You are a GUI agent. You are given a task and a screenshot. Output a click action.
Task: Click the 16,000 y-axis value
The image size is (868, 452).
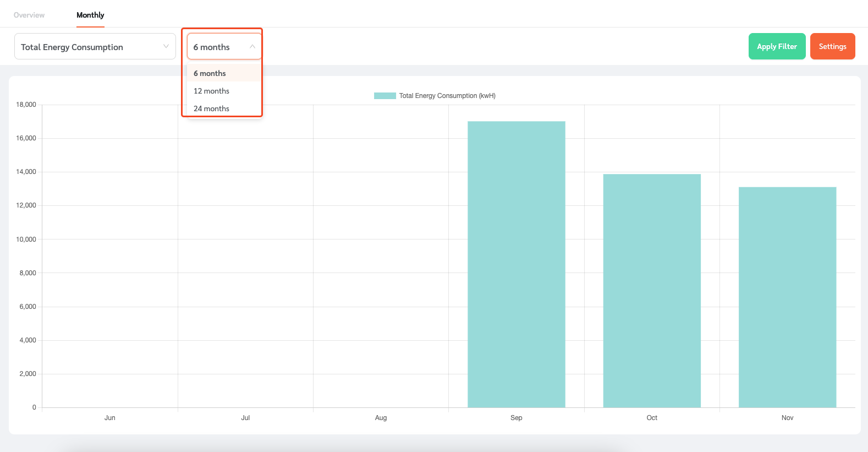tap(26, 138)
